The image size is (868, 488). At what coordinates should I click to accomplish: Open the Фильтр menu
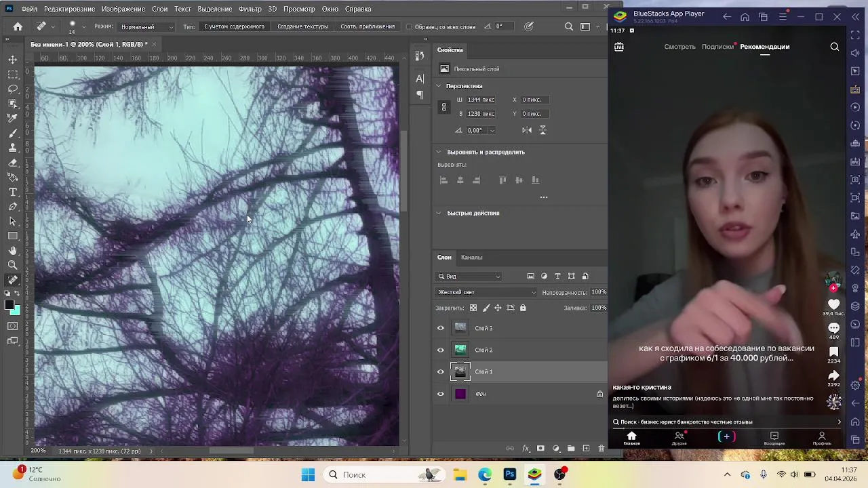(x=250, y=9)
